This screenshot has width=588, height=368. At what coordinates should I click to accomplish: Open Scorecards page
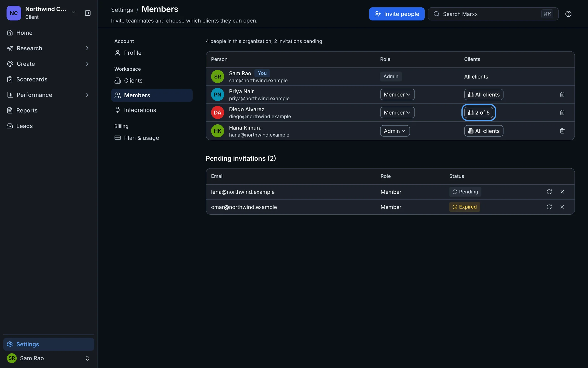tap(49, 79)
